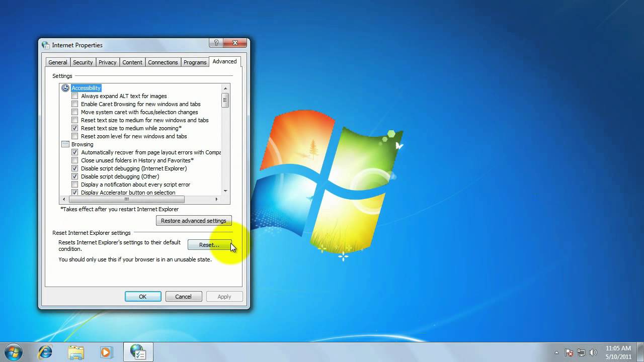Toggle Move system caret with focus changes
The height and width of the screenshot is (362, 644).
(75, 112)
